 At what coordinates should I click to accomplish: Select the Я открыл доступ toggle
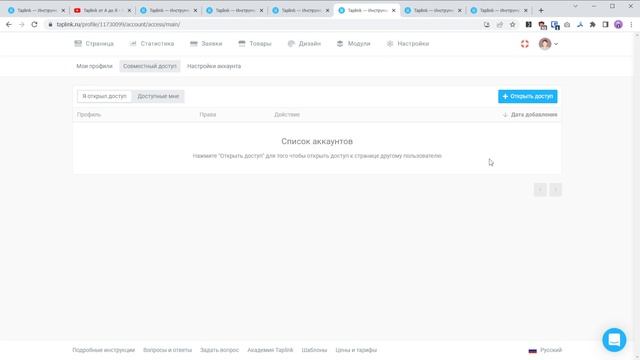(x=104, y=96)
